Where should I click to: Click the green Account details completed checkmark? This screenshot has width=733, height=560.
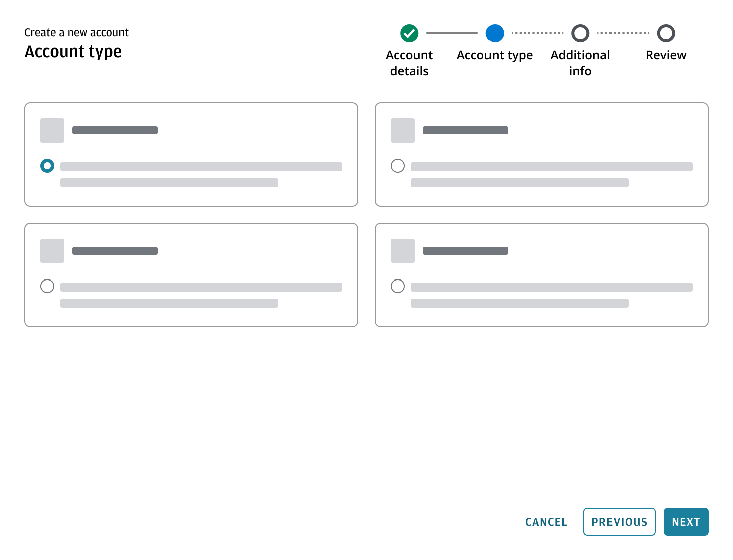tap(409, 33)
